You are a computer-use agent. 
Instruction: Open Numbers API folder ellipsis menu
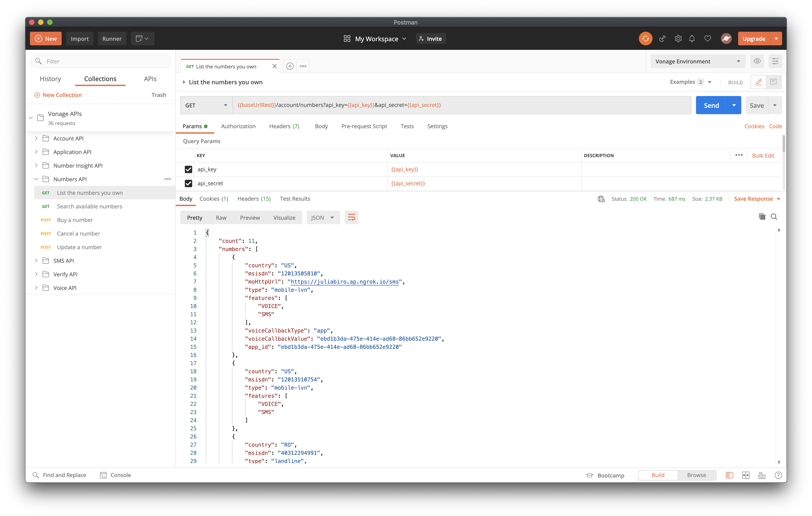tap(168, 179)
